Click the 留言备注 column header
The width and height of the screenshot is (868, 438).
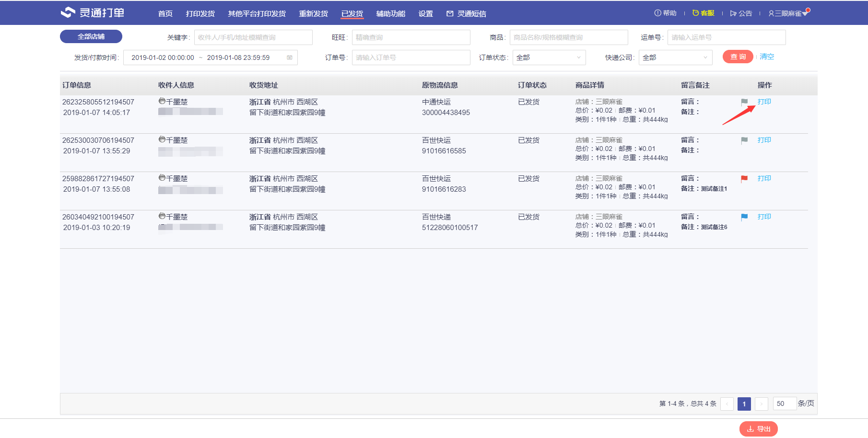coord(695,85)
